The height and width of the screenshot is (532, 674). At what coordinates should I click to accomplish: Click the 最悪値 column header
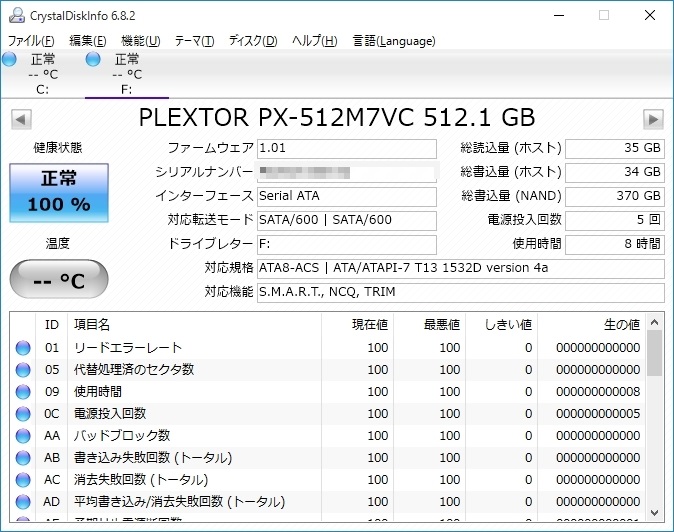point(429,324)
